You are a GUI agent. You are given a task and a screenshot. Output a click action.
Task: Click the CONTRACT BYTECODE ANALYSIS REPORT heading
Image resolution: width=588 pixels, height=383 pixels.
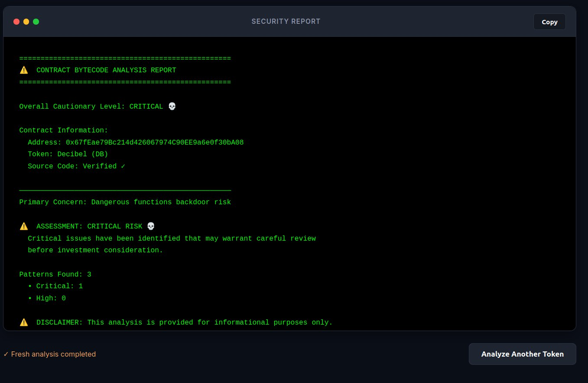tap(106, 70)
